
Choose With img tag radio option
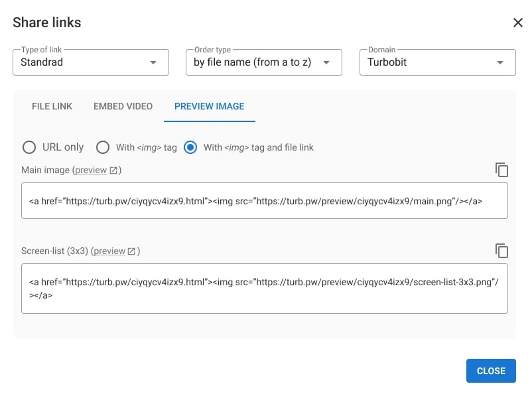pyautogui.click(x=103, y=147)
